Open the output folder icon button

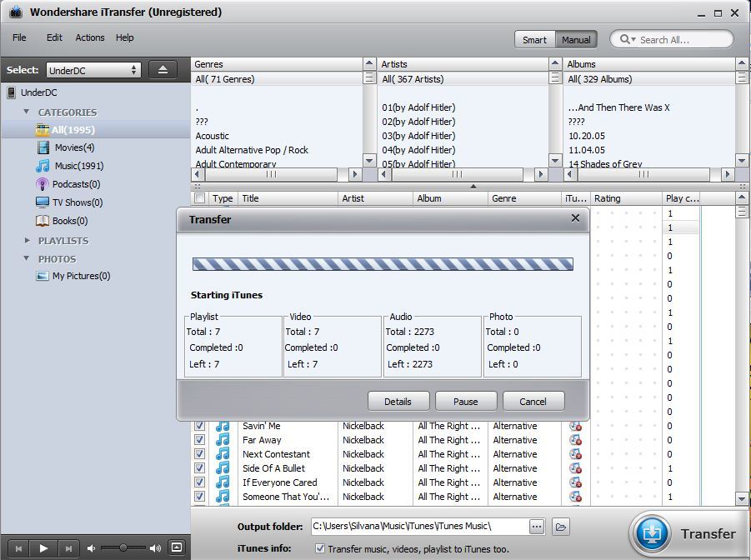point(560,527)
